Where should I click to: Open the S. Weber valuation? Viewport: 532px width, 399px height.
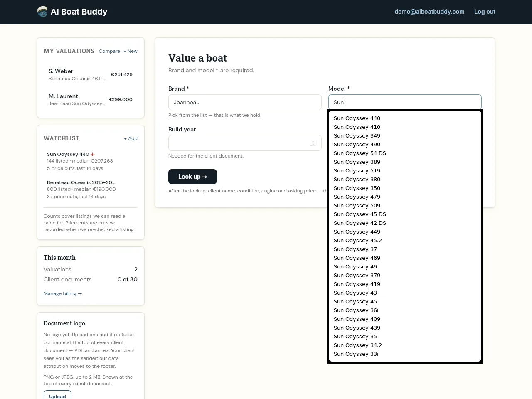coord(91,74)
